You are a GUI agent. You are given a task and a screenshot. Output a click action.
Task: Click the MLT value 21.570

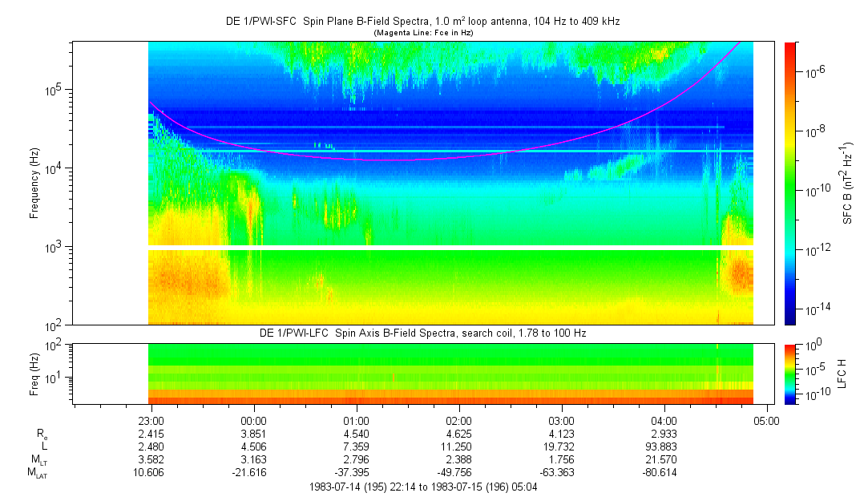[x=664, y=460]
